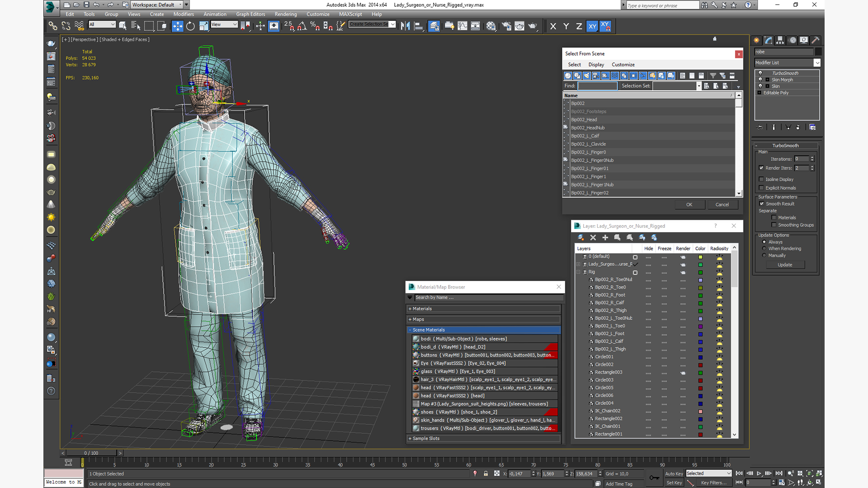The height and width of the screenshot is (488, 868).
Task: Open the Modifiers menu
Action: coord(184,14)
